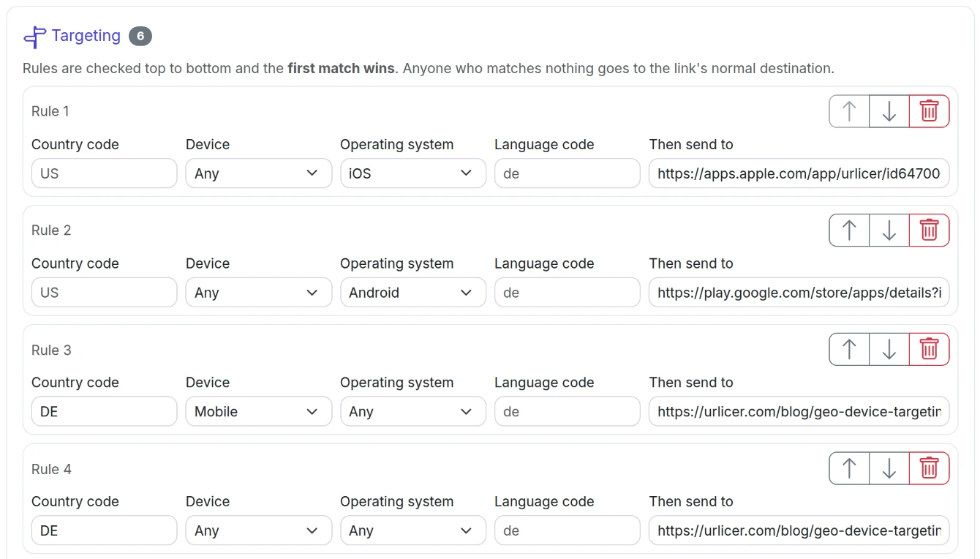Focus Rule 1 Country code field
Image resolution: width=980 pixels, height=559 pixels.
[x=104, y=173]
